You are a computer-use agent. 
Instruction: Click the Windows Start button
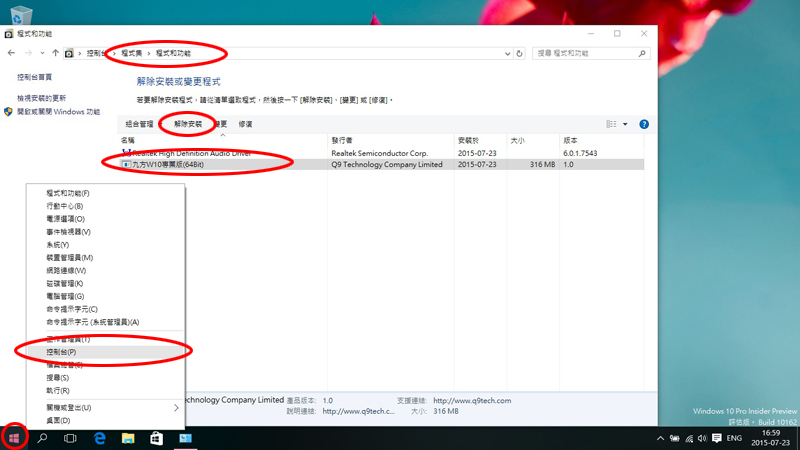pos(14,438)
